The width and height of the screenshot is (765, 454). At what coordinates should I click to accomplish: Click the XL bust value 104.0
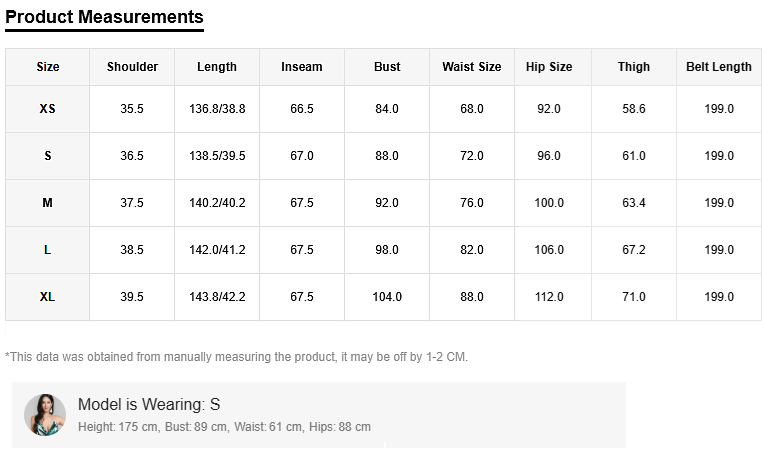(387, 297)
